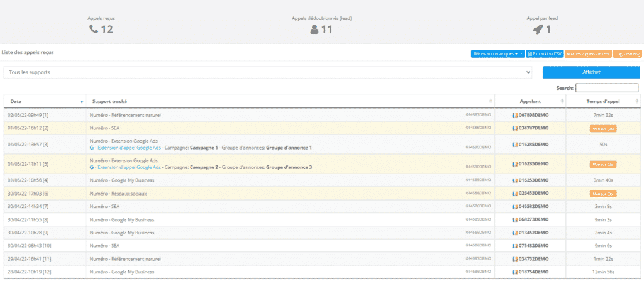Image resolution: width=644 pixels, height=281 pixels.
Task: Click the caller icon in the 01/05/22-13h57 row
Action: [x=515, y=145]
